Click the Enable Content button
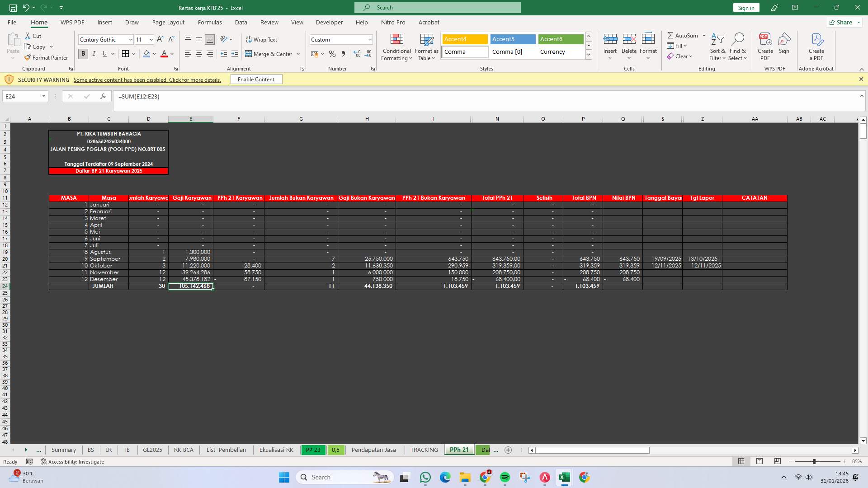This screenshot has height=488, width=868. pyautogui.click(x=256, y=79)
